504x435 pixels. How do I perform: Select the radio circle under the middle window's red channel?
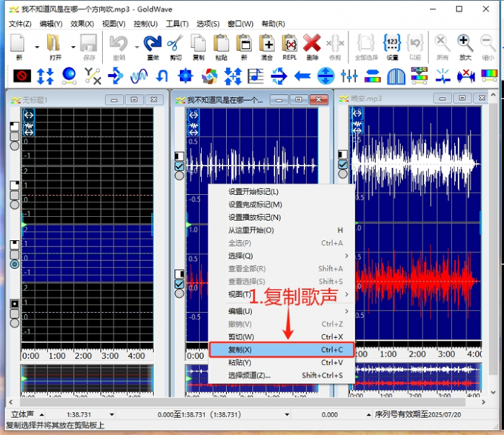tap(179, 293)
